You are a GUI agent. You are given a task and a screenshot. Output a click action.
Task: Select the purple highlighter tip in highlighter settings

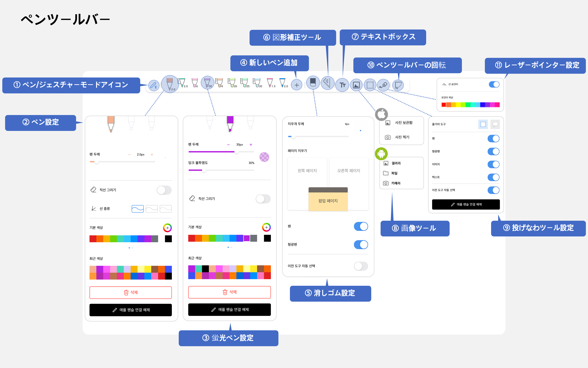230,124
